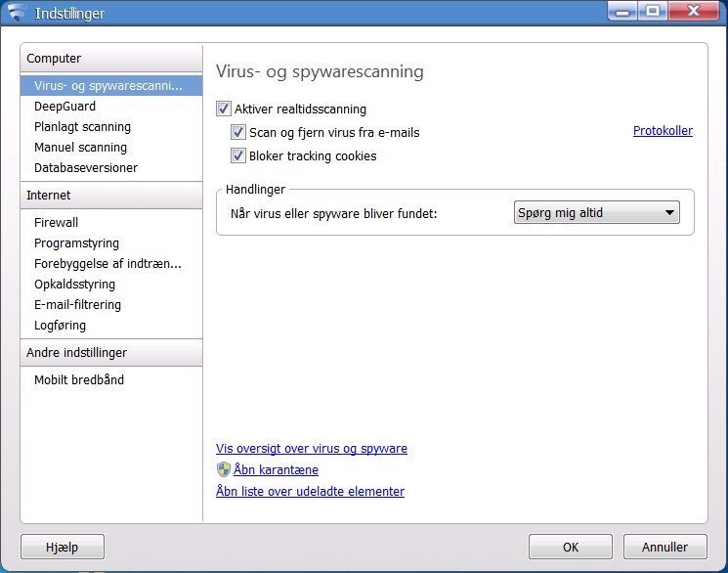Open the Spørg mig altid dropdown
The height and width of the screenshot is (573, 728).
(597, 213)
